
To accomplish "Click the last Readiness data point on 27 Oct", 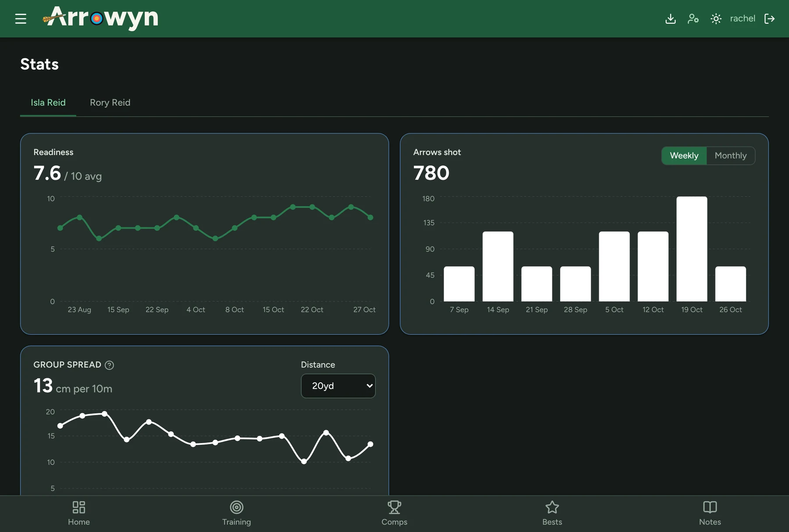I will (370, 217).
